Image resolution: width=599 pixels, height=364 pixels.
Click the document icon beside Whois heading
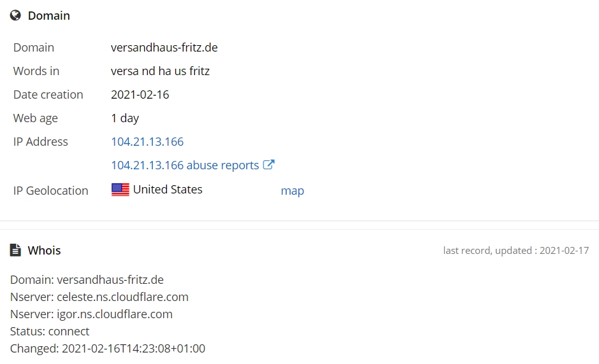coord(15,250)
